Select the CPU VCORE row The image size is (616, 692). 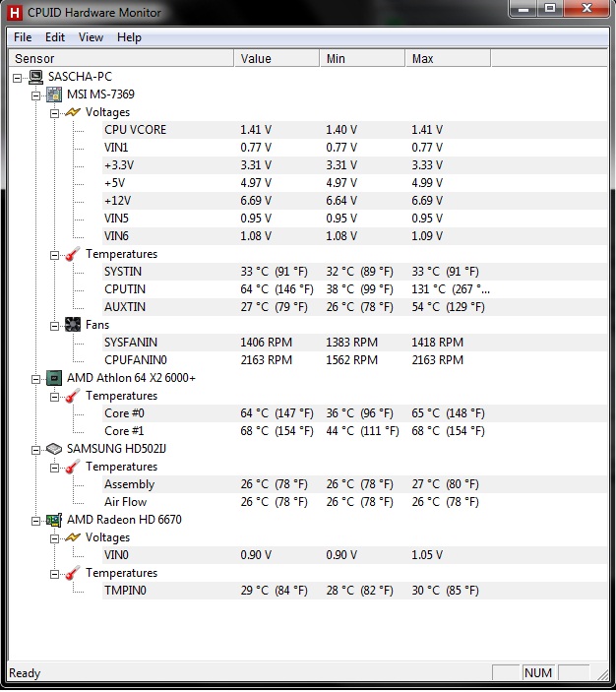pyautogui.click(x=354, y=130)
